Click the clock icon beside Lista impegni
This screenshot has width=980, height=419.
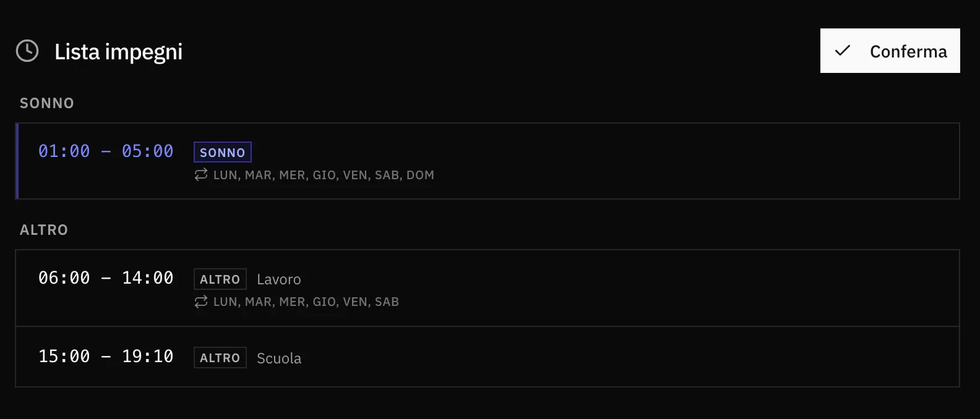point(27,51)
